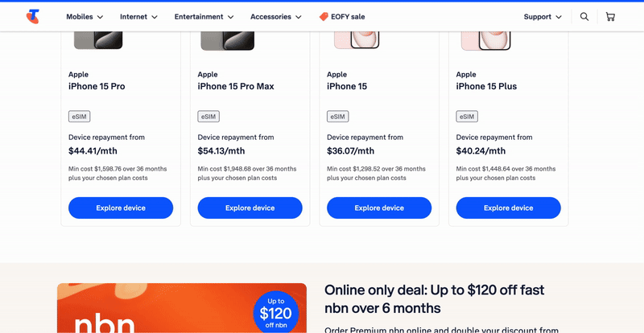Expand the Entertainment dropdown menu

point(204,17)
